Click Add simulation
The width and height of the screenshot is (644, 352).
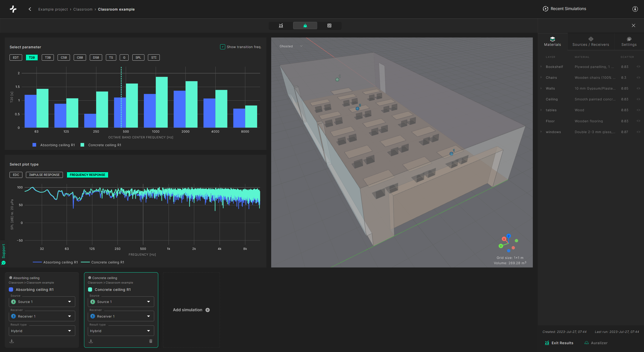(x=191, y=310)
